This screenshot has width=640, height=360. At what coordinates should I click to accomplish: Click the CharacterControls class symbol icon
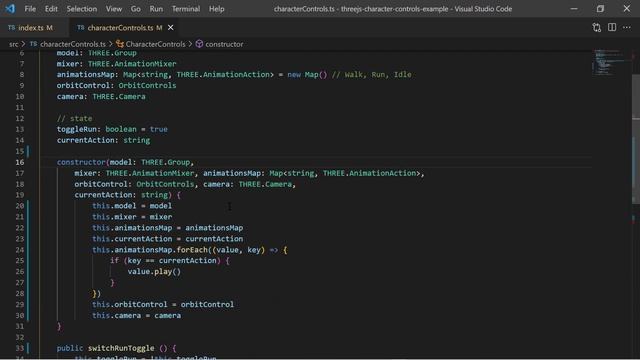point(120,44)
